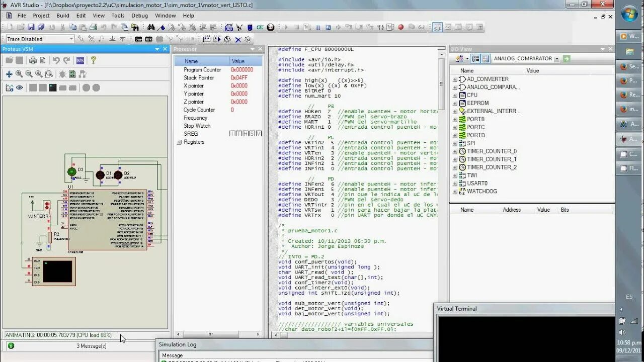Open the Debug menu
Viewport: 644px width, 362px height.
(x=139, y=16)
